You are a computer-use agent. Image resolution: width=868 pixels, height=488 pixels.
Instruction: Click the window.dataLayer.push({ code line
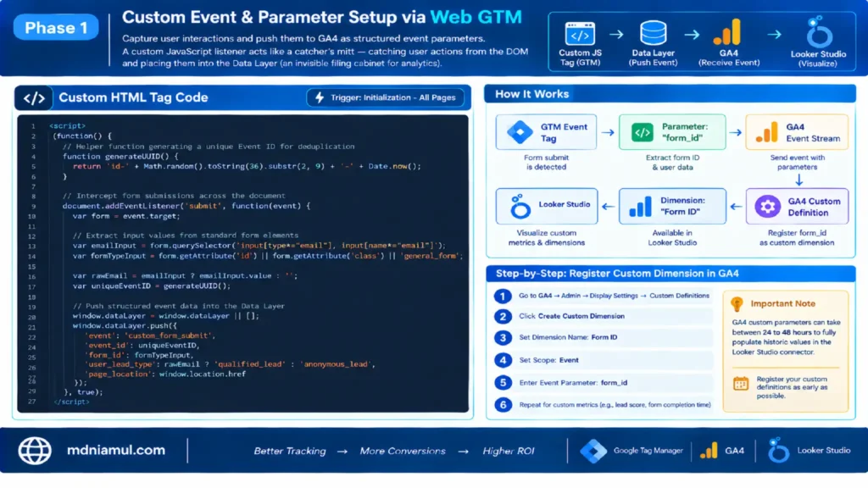(x=125, y=326)
